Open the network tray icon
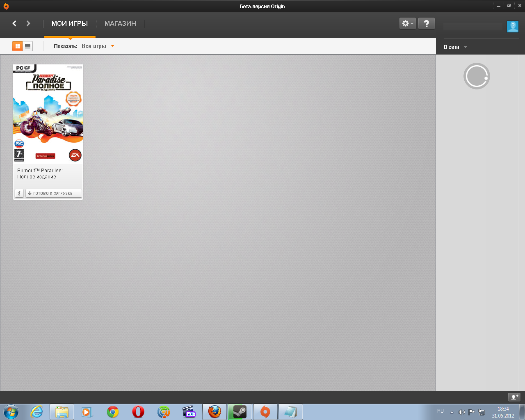 pos(482,412)
